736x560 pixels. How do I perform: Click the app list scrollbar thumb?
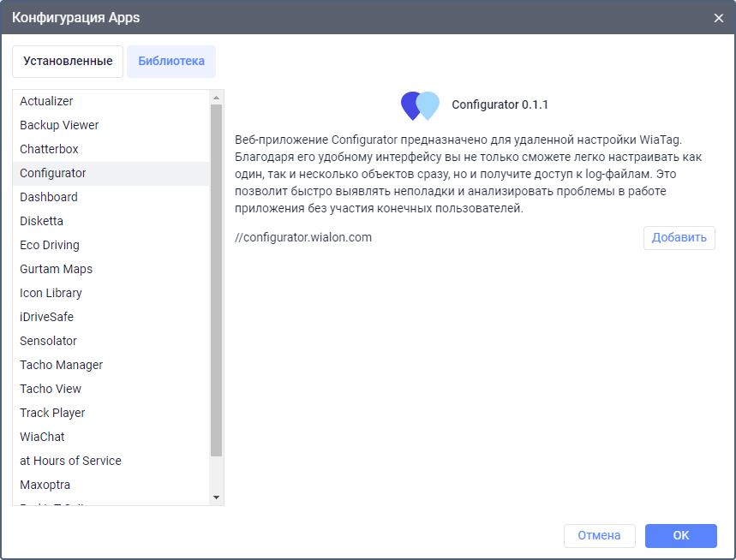click(216, 279)
